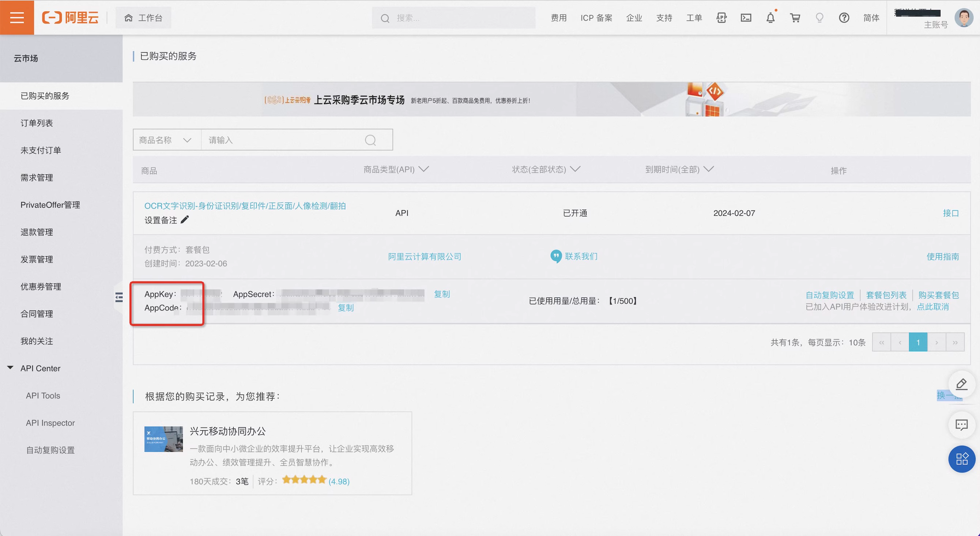
Task: Open the help question mark icon
Action: (844, 18)
